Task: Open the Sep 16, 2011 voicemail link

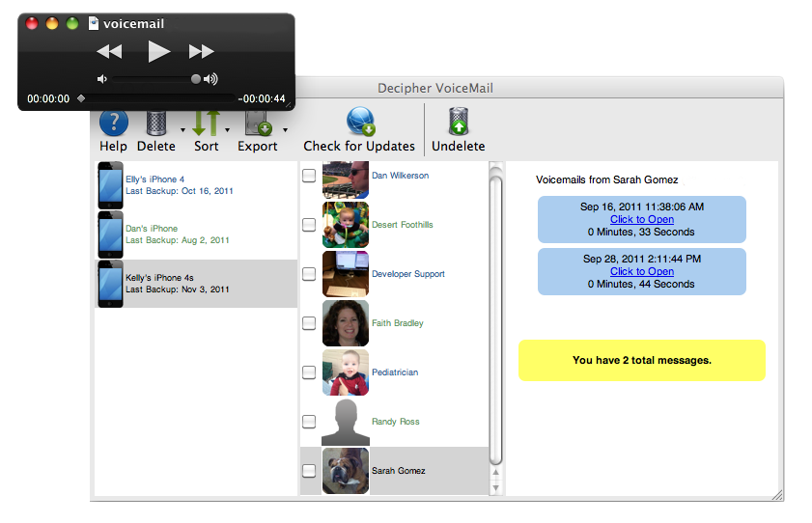Action: pos(642,219)
